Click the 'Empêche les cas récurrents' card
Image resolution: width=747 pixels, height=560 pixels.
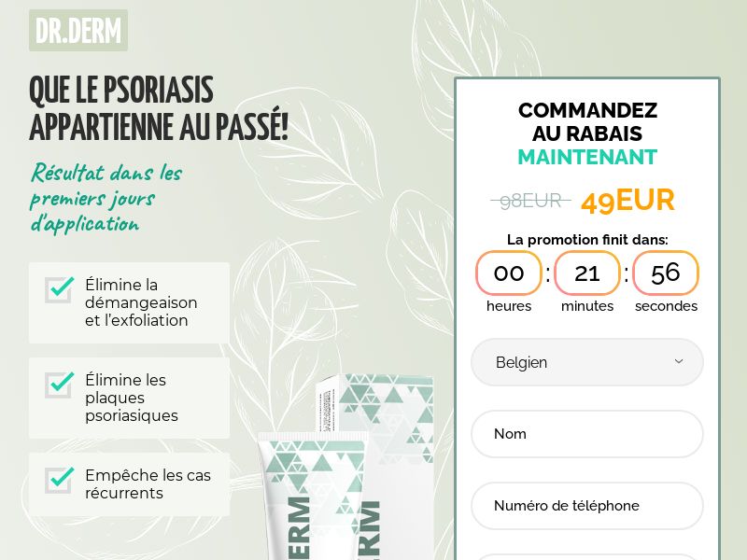pyautogui.click(x=129, y=484)
